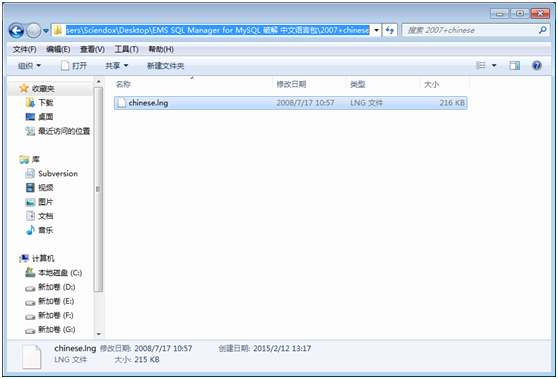Screen dimensions: 558x379
Task: Open the 文档 library
Action: point(46,216)
